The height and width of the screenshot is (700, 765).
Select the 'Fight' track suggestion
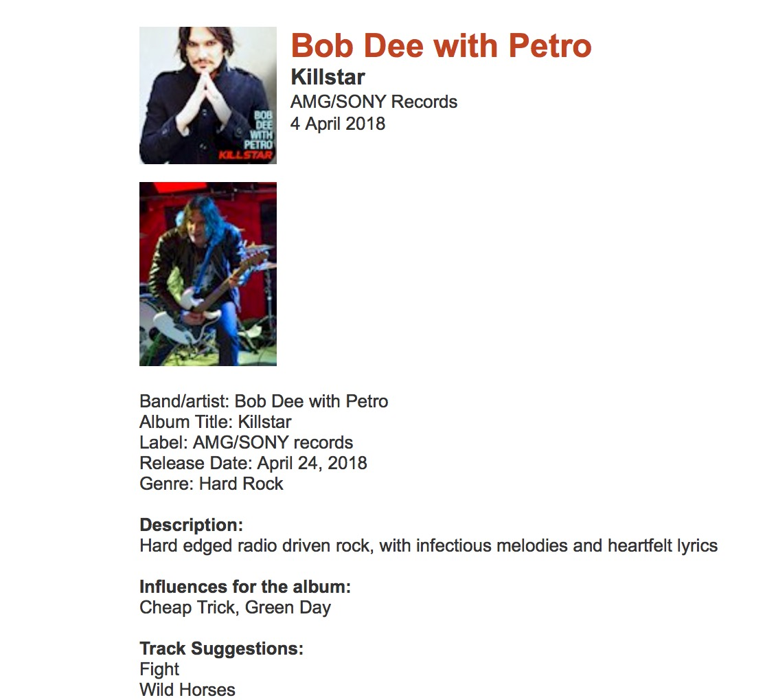[159, 670]
